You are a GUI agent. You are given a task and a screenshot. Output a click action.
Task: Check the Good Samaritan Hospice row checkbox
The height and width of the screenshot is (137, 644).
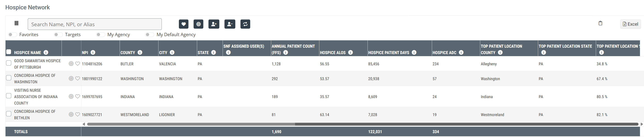9,63
